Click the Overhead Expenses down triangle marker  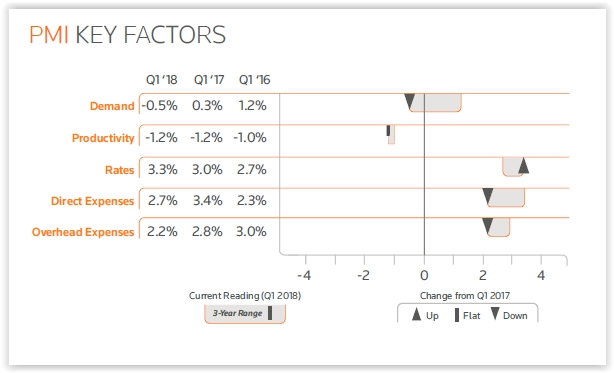[x=488, y=226]
